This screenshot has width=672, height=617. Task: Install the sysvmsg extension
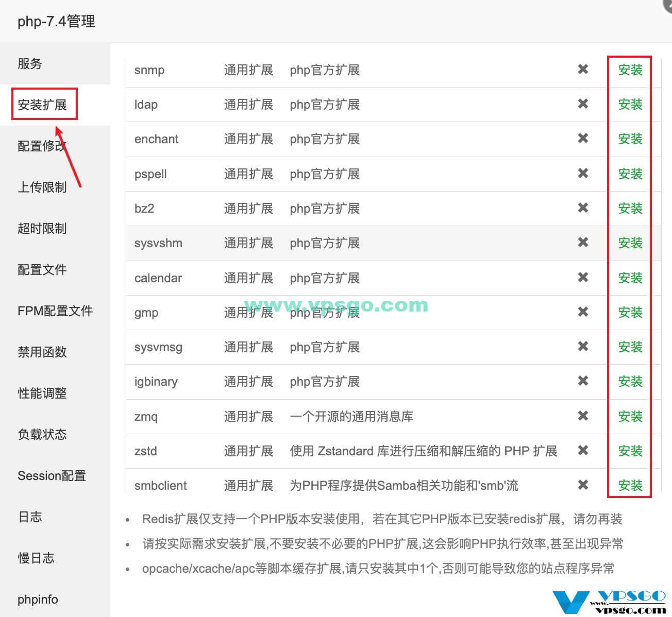pos(630,347)
